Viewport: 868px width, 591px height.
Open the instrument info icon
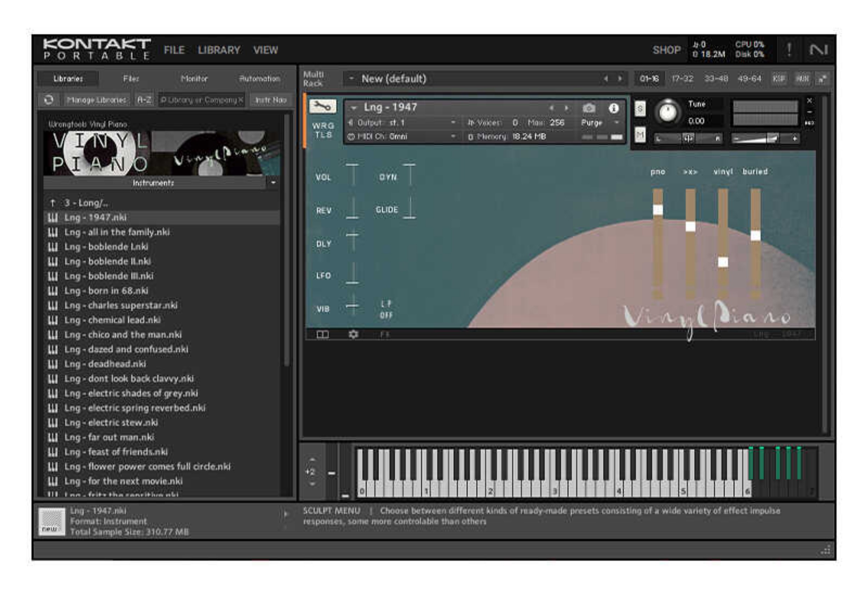tap(613, 108)
